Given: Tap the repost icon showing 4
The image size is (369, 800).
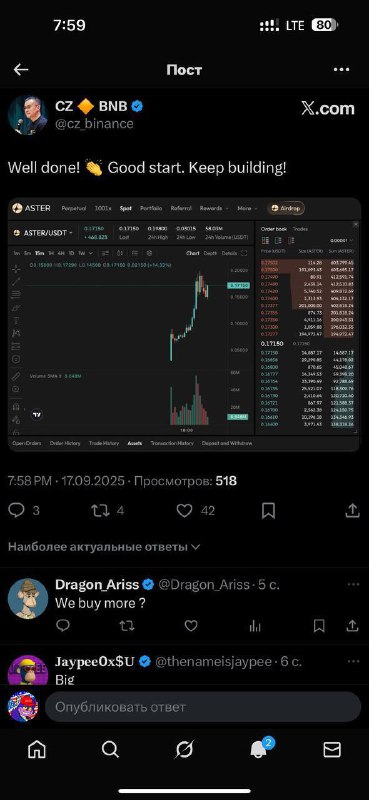Looking at the screenshot, I should 100,511.
